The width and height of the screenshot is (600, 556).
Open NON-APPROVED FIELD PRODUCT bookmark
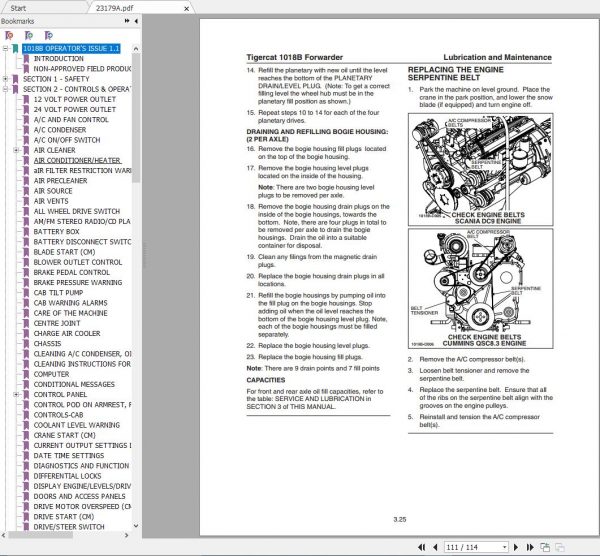pyautogui.click(x=82, y=69)
